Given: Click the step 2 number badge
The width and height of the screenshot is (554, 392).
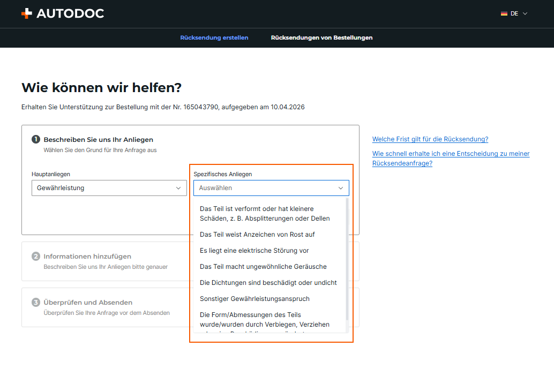Looking at the screenshot, I should pyautogui.click(x=36, y=256).
